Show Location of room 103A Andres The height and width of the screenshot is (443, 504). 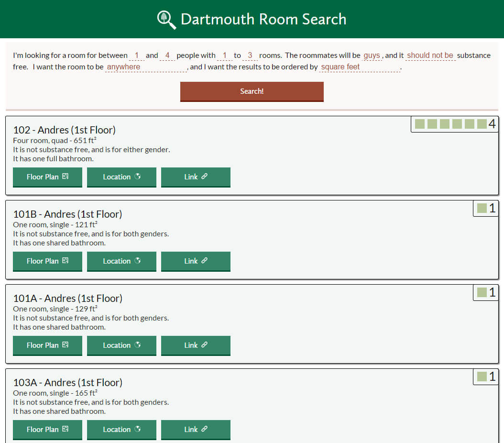coord(121,430)
